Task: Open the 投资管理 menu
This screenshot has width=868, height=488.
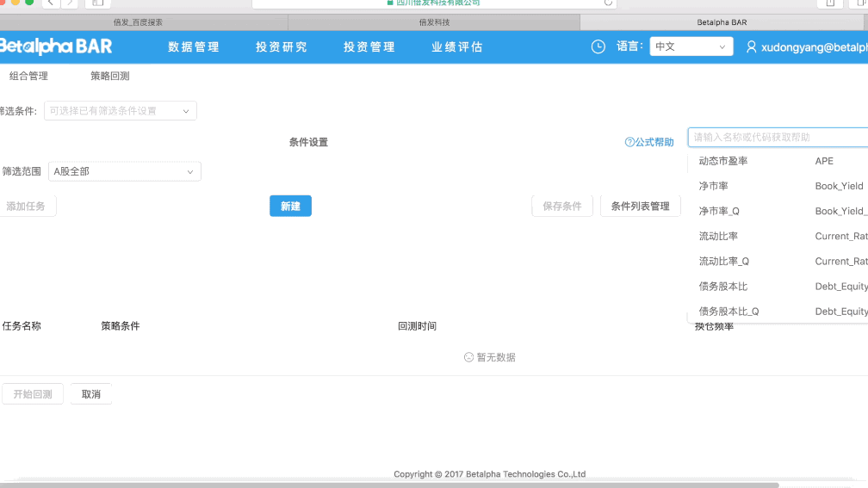Action: click(369, 47)
